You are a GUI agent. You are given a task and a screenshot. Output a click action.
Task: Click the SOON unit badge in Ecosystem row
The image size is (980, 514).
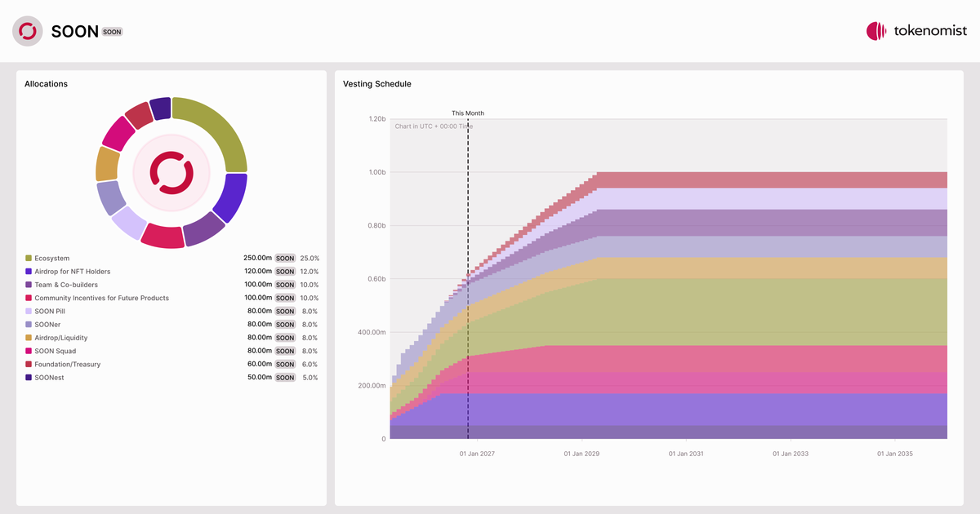[285, 259]
